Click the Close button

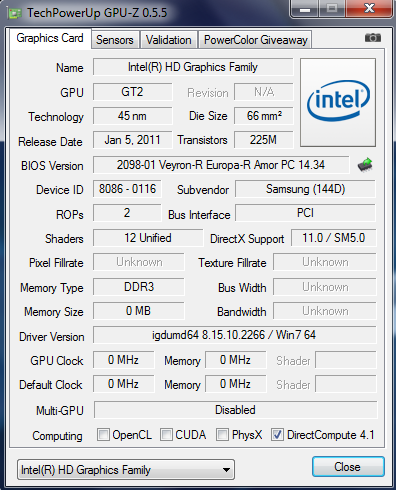[x=348, y=467]
